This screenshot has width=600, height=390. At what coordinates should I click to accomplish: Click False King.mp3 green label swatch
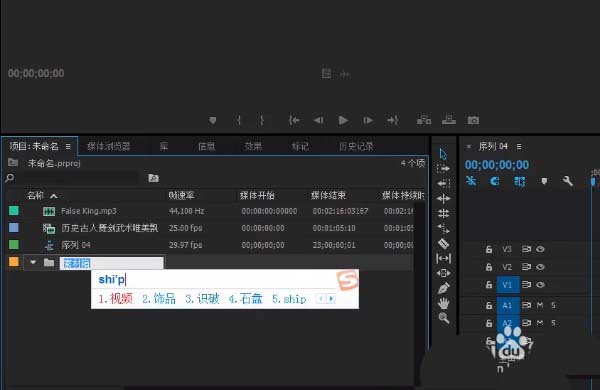click(14, 211)
